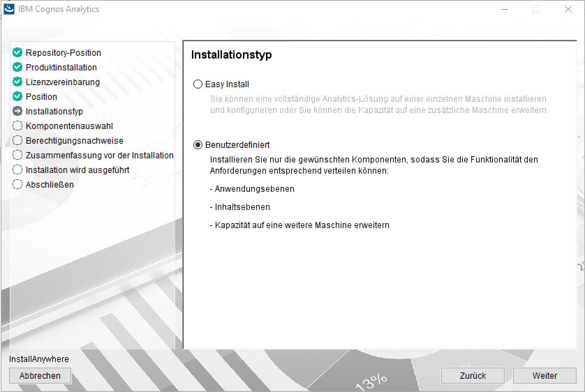Click the empty circle beside Berechtigungsnachweise
This screenshot has height=392, width=585.
(17, 141)
